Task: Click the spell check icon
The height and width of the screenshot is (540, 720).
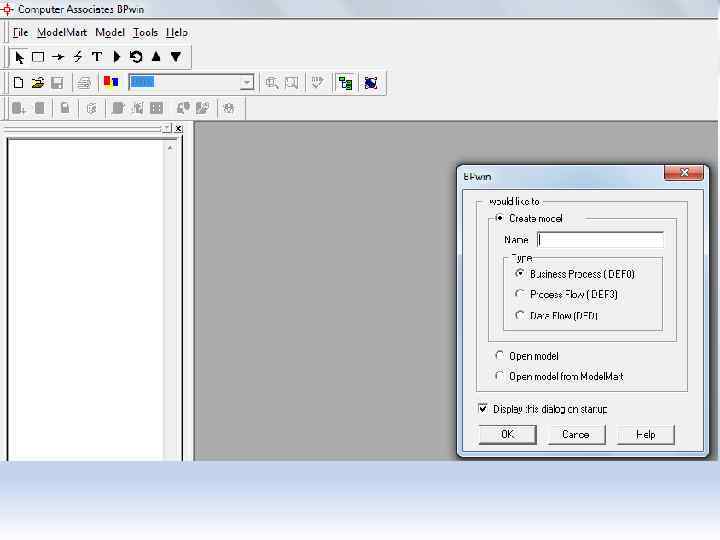Action: coord(317,83)
